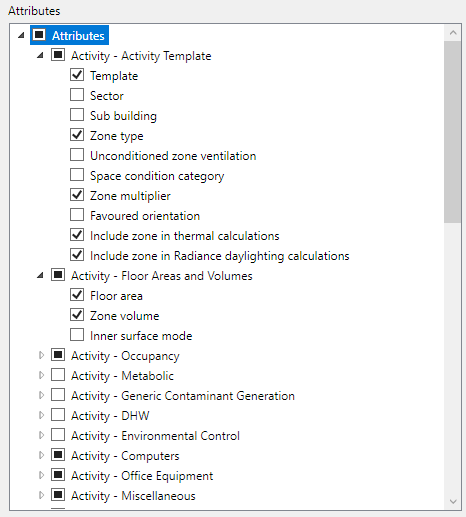Expand the Activity - Occupancy group
466x517 pixels.
(x=41, y=355)
